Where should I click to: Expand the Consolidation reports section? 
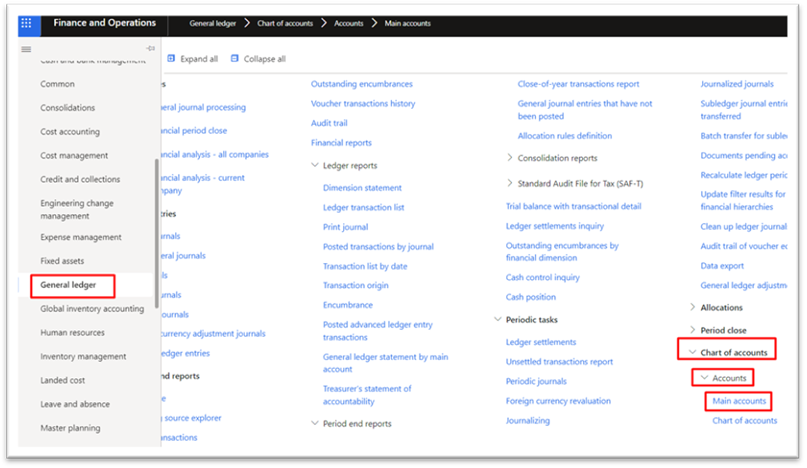tap(510, 158)
